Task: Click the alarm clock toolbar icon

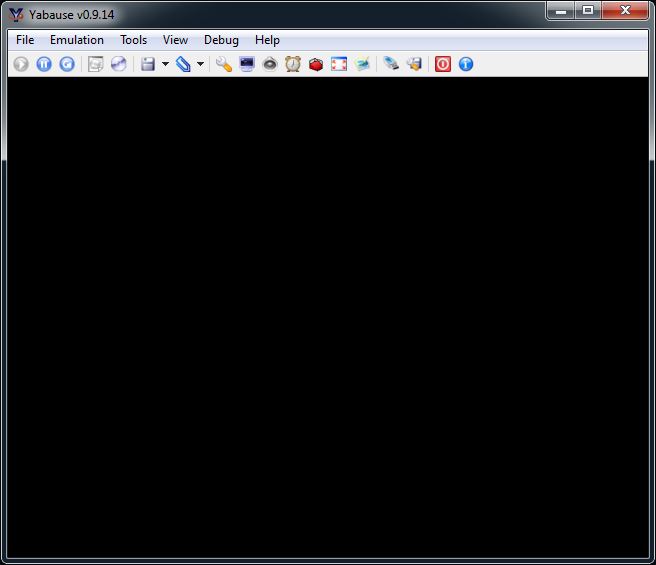Action: tap(293, 64)
